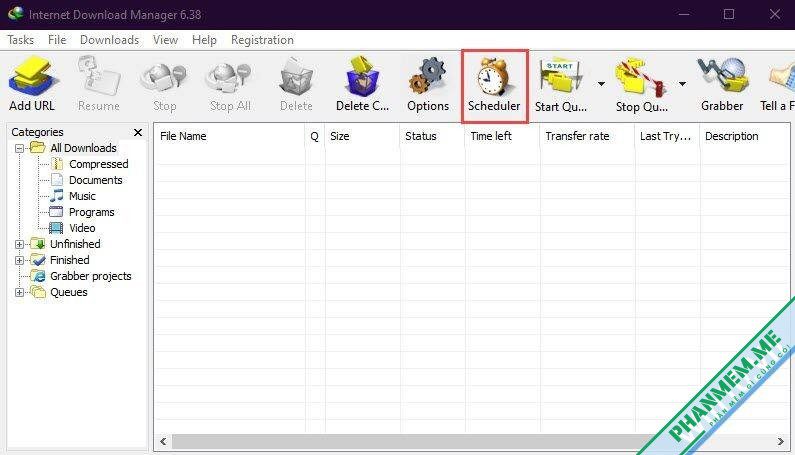This screenshot has width=795, height=455.
Task: Sort by Last Try column header
Action: [667, 136]
